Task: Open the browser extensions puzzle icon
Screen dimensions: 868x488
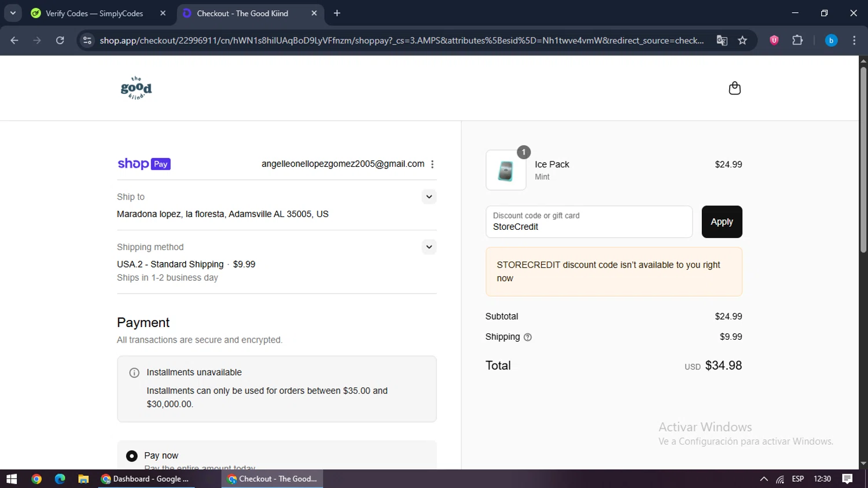Action: [x=797, y=41]
